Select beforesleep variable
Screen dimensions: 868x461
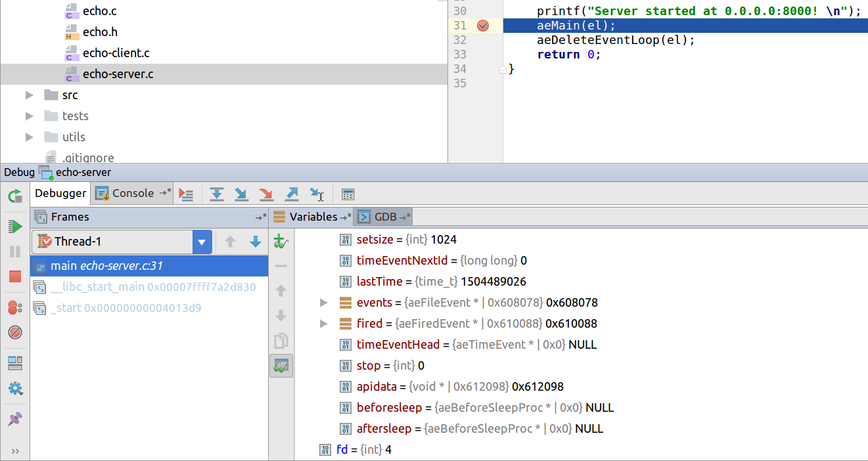581,408
